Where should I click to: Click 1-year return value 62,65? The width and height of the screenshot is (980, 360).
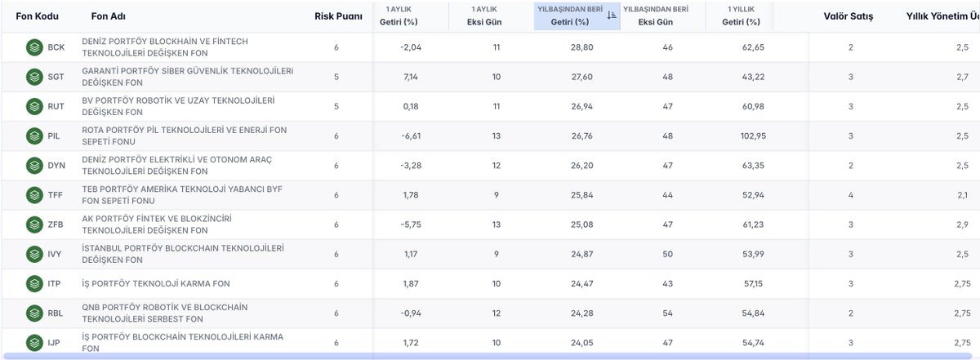pyautogui.click(x=753, y=47)
